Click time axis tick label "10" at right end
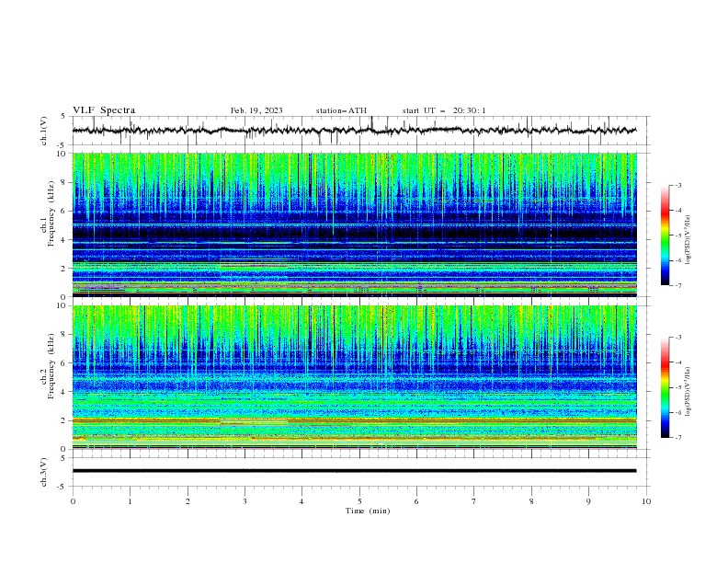 646,501
